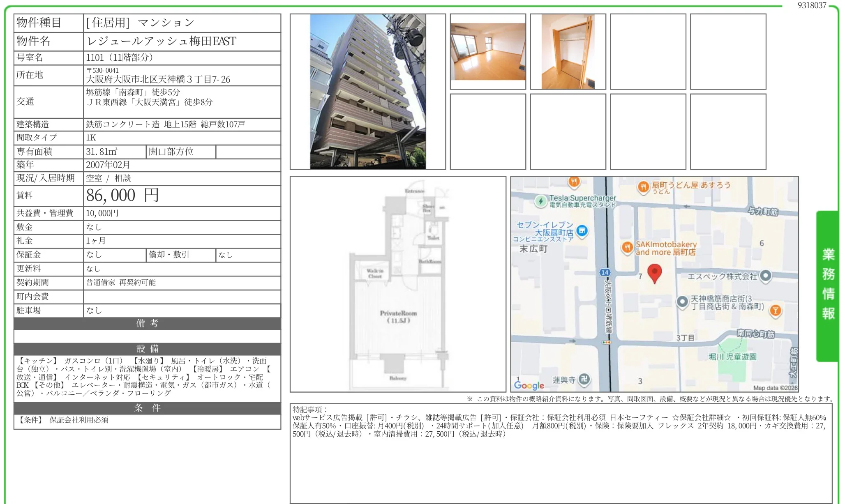The image size is (845, 504).
Task: Open the building exterior photo
Action: (368, 92)
